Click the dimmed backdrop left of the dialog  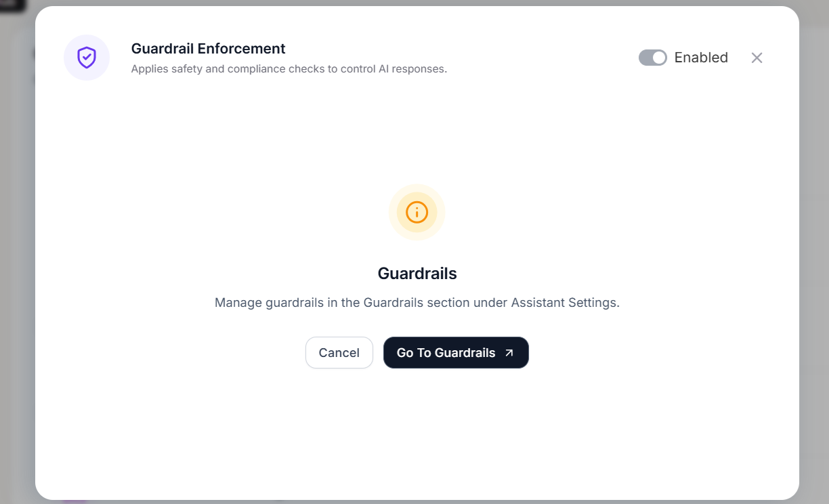[17, 271]
